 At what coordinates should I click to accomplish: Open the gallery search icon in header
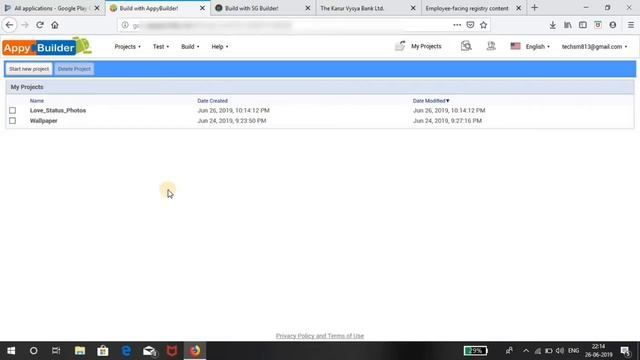[466, 46]
